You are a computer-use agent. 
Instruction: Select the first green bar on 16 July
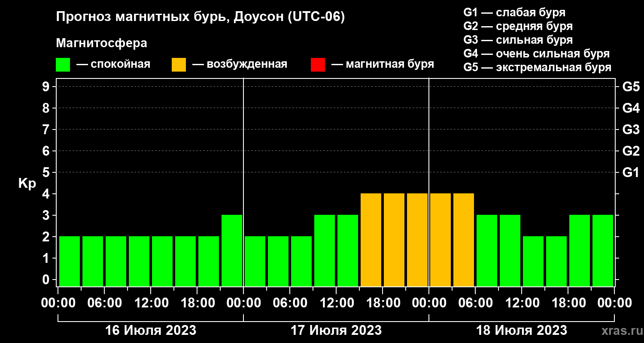tap(70, 261)
